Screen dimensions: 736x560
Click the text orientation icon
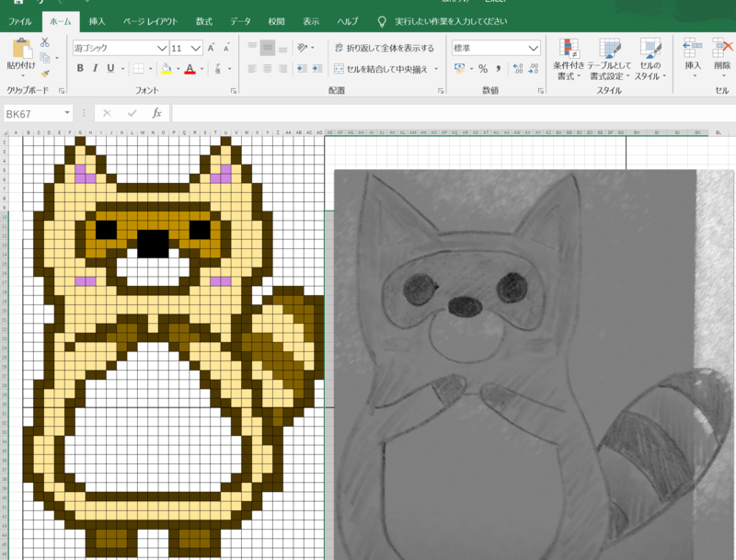[303, 48]
